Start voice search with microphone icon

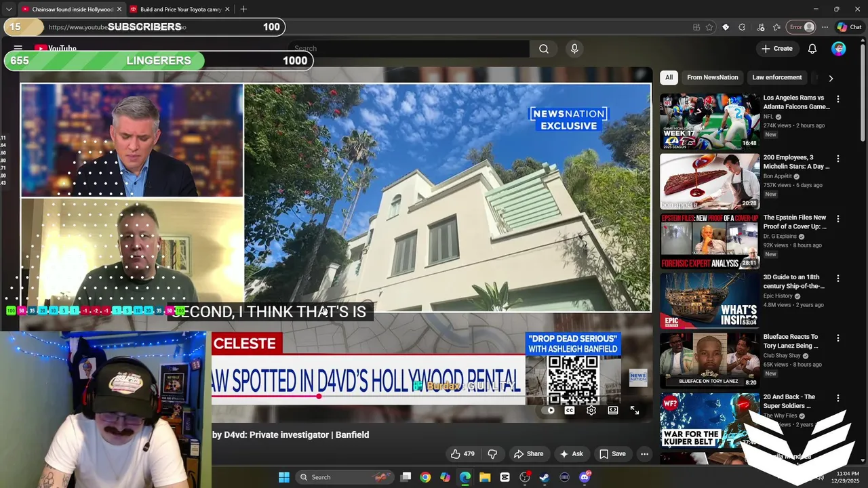pos(574,49)
